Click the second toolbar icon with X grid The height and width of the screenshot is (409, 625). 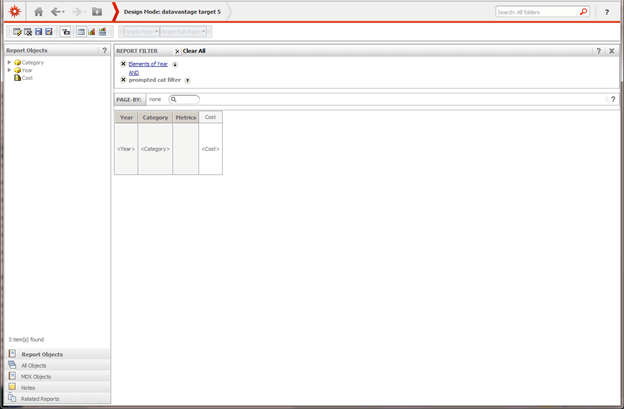coord(28,31)
